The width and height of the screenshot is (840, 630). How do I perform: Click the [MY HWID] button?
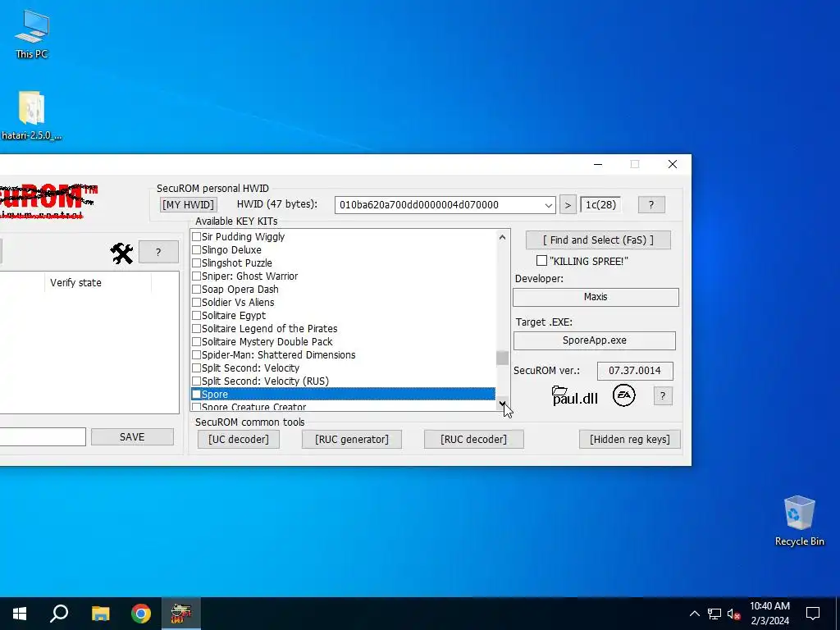(188, 205)
